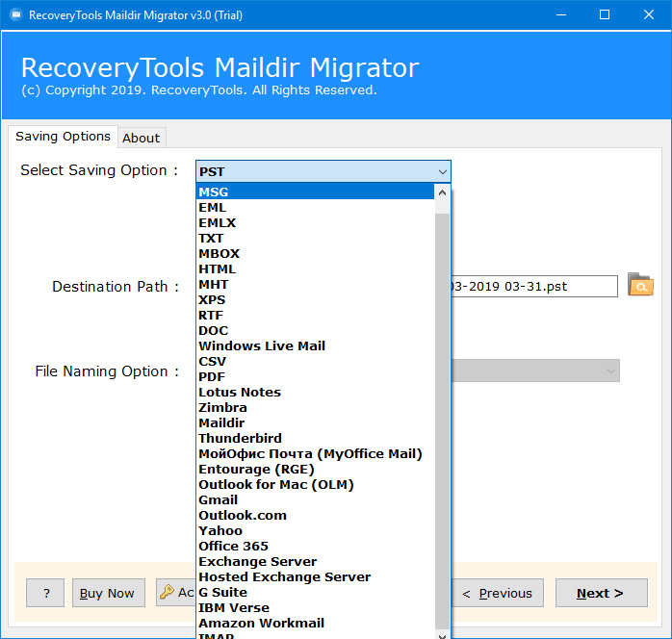The height and width of the screenshot is (639, 672).
Task: Maximize the Maildir Migrator window
Action: pyautogui.click(x=605, y=15)
